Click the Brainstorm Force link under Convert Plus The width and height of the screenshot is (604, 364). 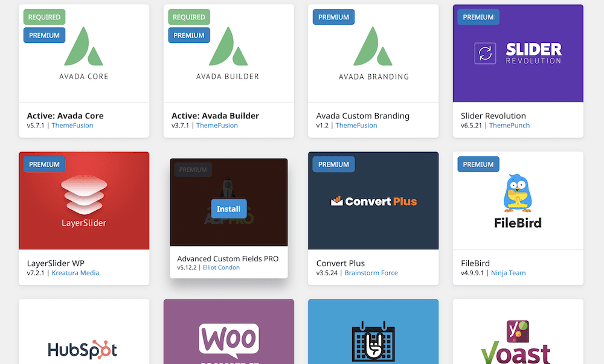tap(371, 272)
